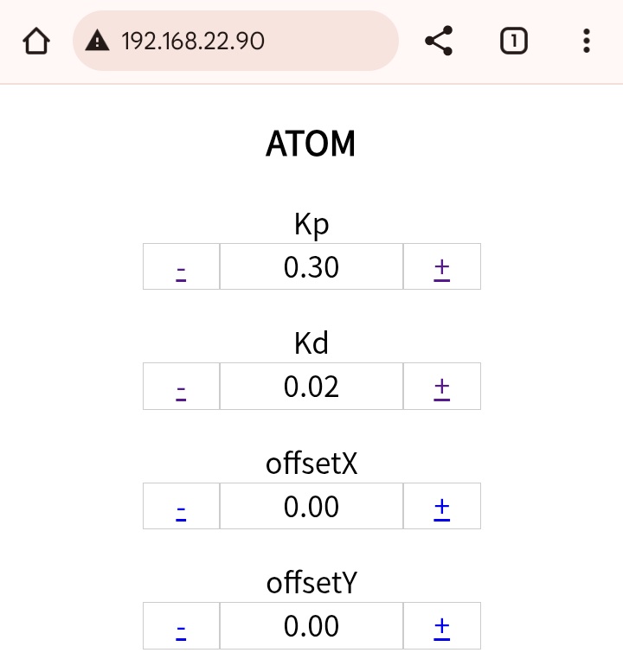This screenshot has height=672, width=623.
Task: Click the Kp value cell 0.30
Action: pos(311,266)
